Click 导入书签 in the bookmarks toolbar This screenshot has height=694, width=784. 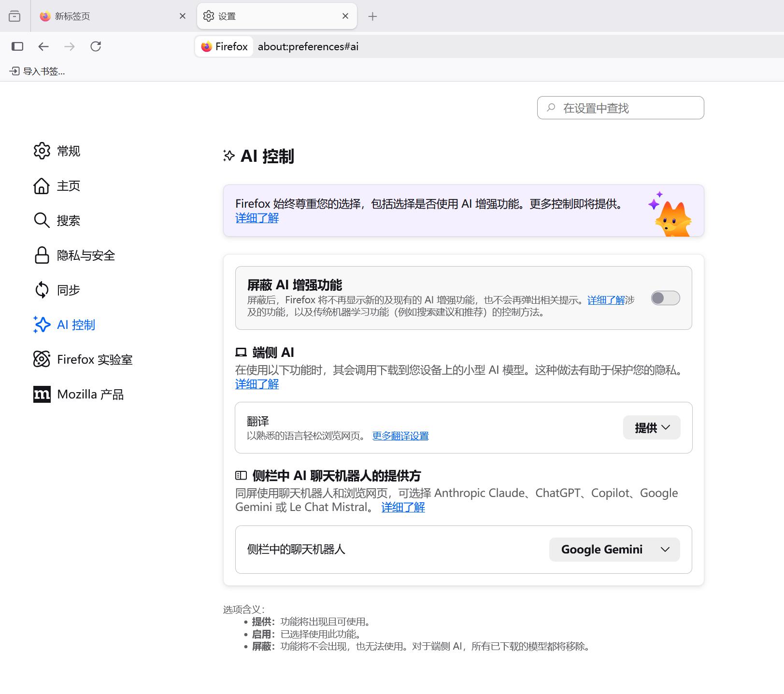click(37, 71)
